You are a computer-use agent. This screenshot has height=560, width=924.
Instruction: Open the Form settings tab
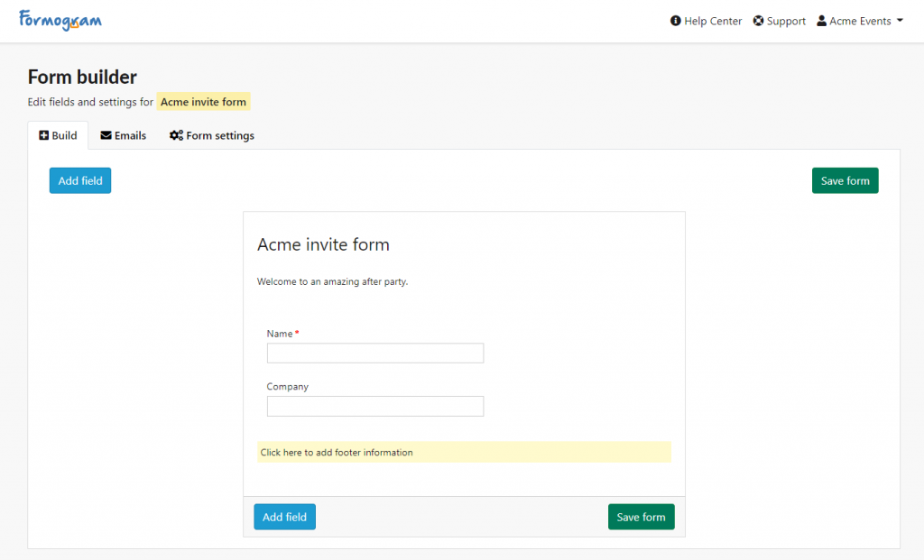click(212, 135)
